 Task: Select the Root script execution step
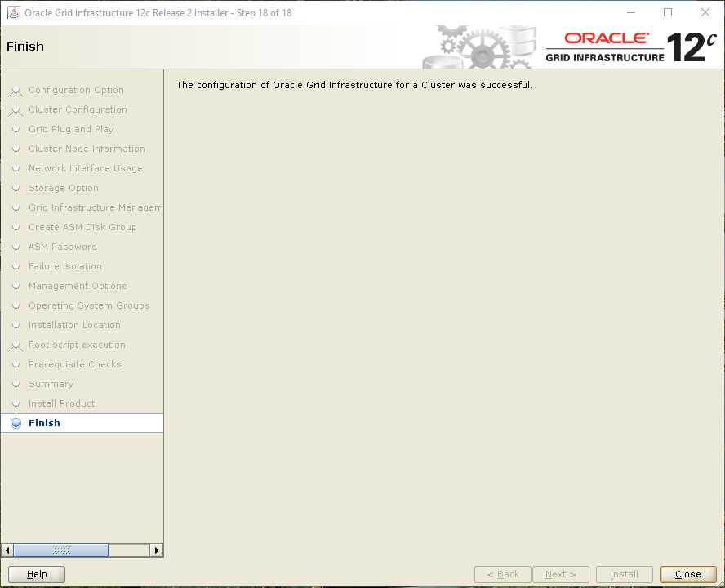click(x=77, y=345)
